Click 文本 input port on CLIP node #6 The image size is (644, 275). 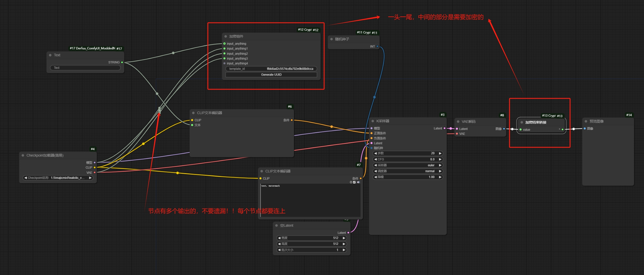click(x=192, y=125)
